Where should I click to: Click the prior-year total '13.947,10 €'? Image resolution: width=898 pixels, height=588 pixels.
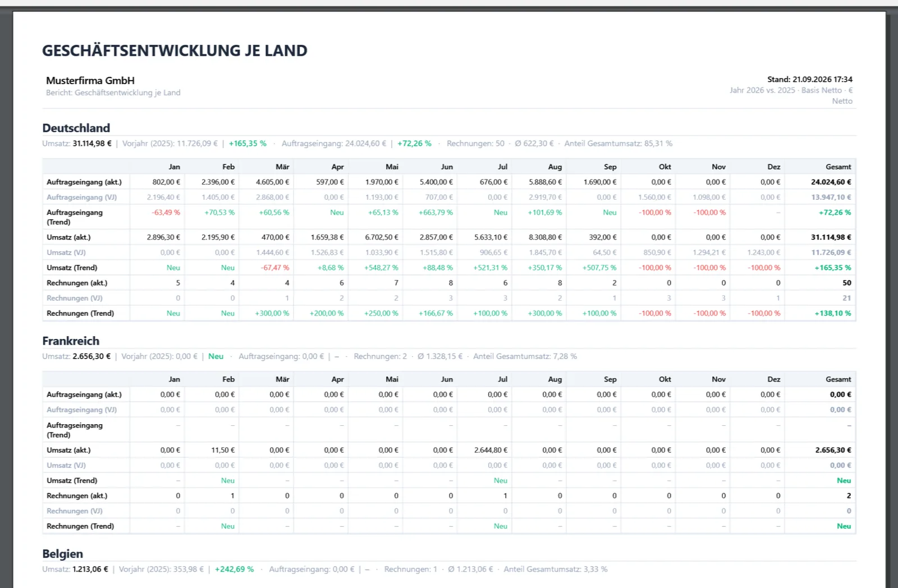pos(832,197)
